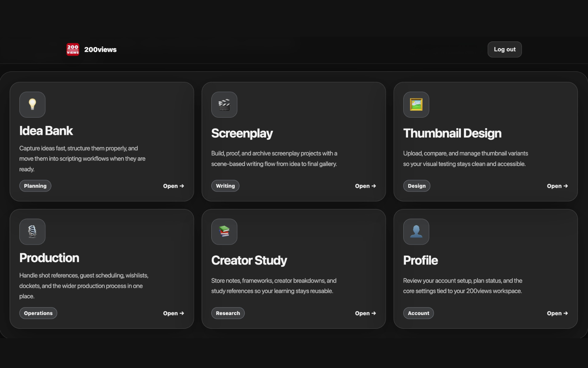
Task: Click the microphone icon on Production
Action: click(x=32, y=231)
